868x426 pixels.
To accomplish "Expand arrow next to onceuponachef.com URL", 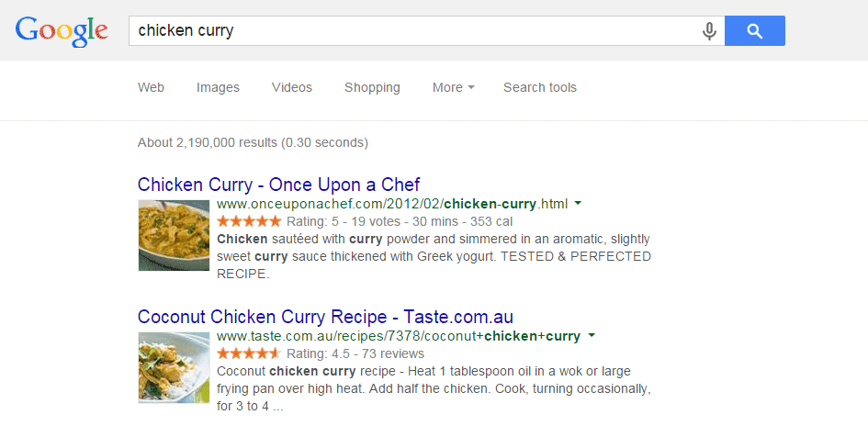I will [578, 204].
